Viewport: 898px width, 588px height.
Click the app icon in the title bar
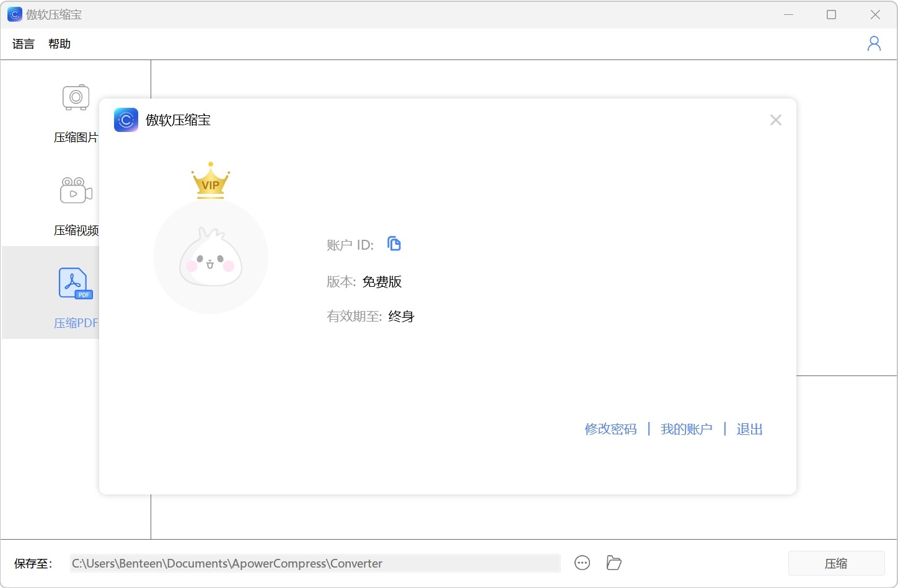click(x=15, y=14)
